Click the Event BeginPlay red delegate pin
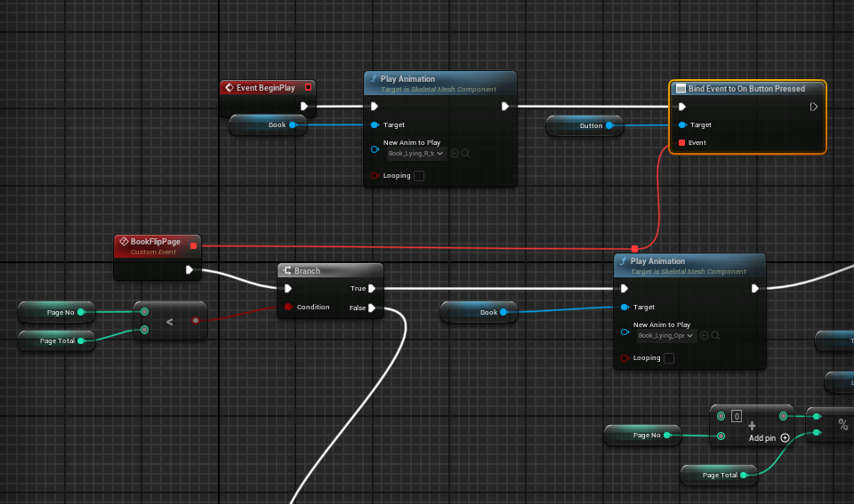The height and width of the screenshot is (504, 854). click(309, 88)
